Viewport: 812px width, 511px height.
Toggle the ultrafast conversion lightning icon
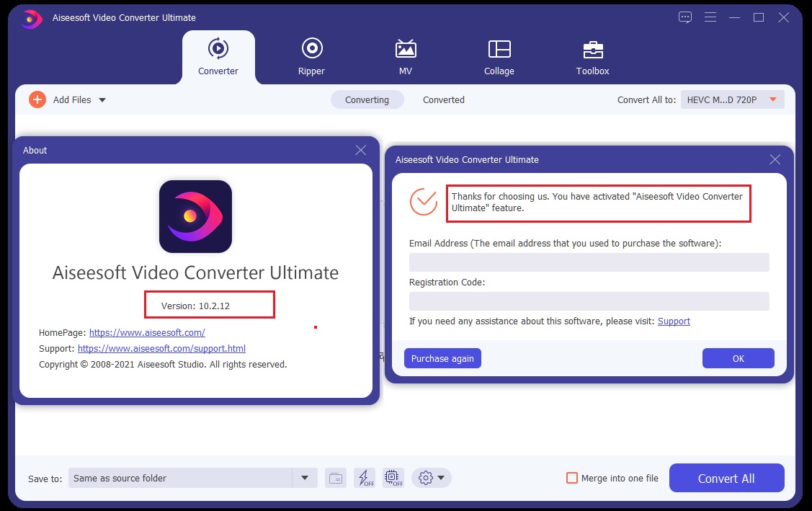pyautogui.click(x=365, y=478)
